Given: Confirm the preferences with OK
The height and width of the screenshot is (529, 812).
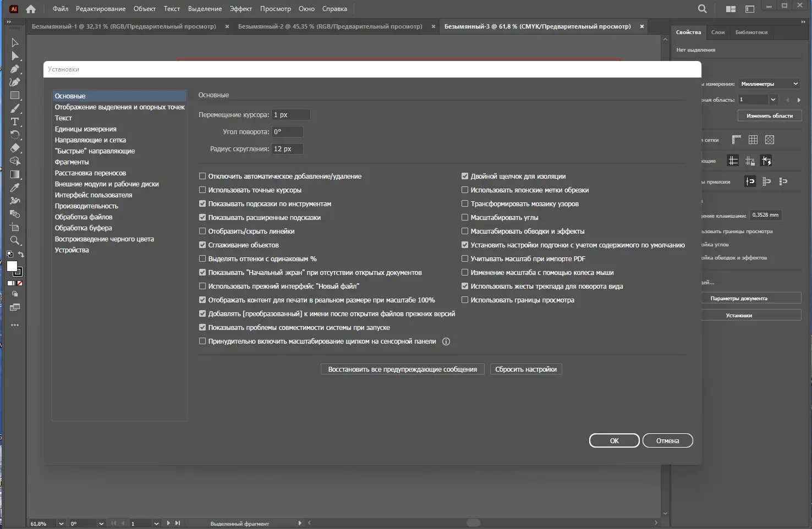Looking at the screenshot, I should pyautogui.click(x=615, y=440).
